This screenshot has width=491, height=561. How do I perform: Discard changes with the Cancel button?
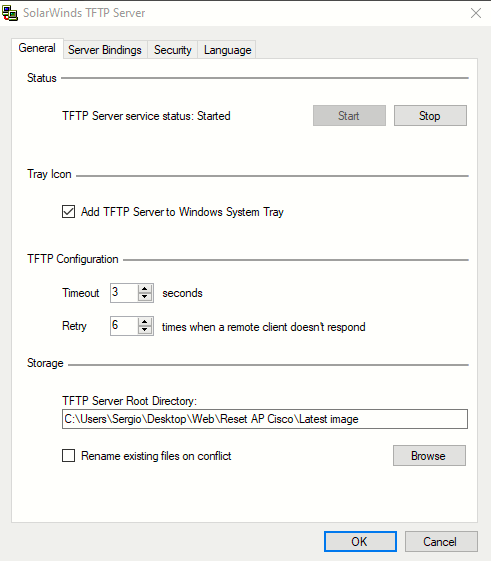tap(441, 541)
